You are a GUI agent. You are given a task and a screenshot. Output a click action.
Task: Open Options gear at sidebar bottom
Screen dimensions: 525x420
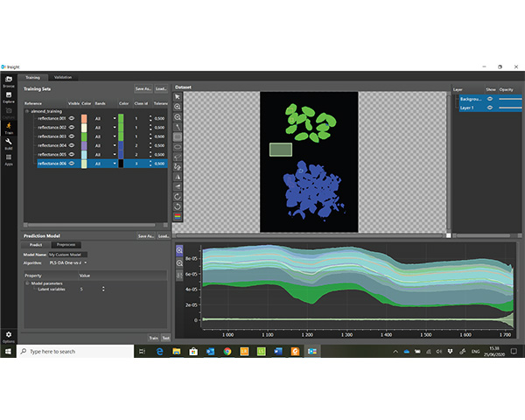pyautogui.click(x=8, y=335)
